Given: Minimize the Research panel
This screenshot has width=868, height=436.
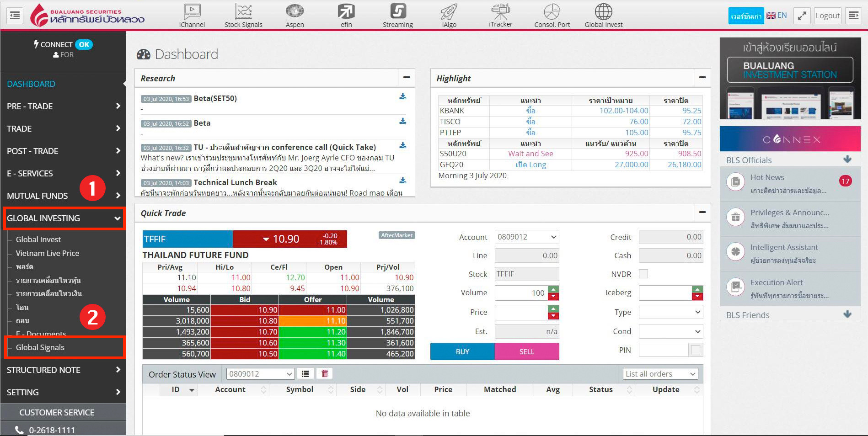Looking at the screenshot, I should pyautogui.click(x=406, y=78).
